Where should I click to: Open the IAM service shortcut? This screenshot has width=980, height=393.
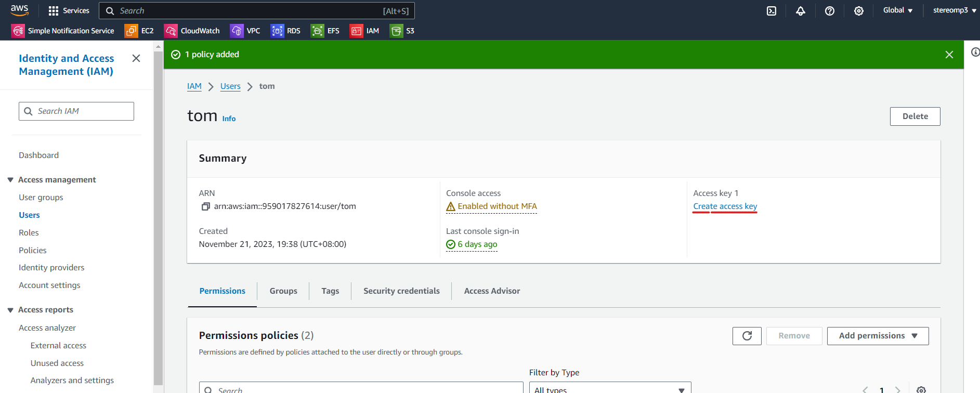tap(364, 31)
